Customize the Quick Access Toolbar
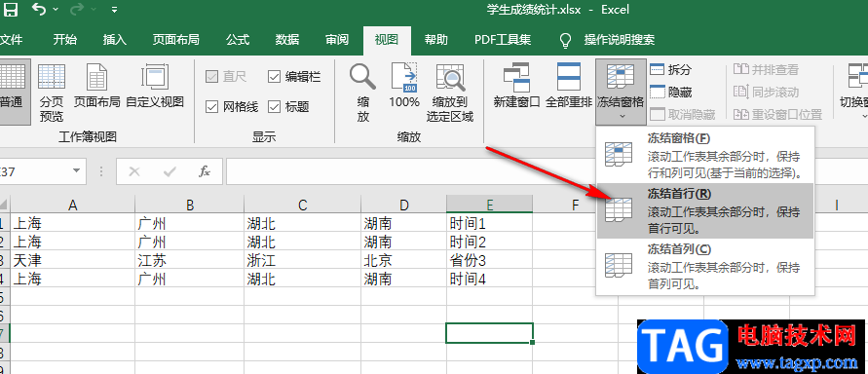The height and width of the screenshot is (374, 868). click(x=114, y=10)
